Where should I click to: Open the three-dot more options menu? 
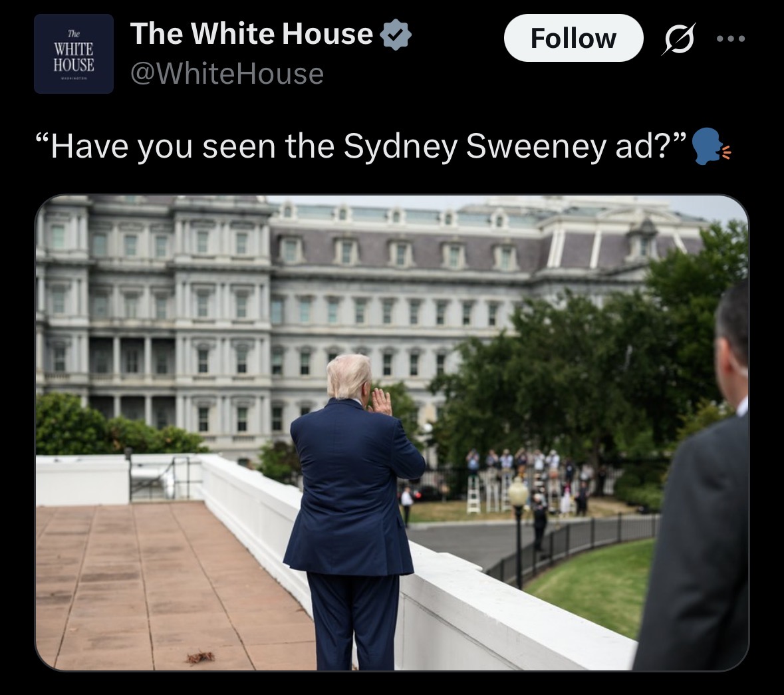click(731, 39)
